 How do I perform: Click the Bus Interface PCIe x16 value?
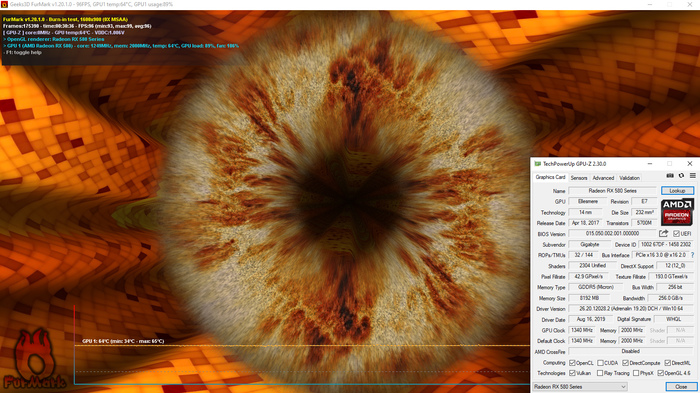(660, 255)
